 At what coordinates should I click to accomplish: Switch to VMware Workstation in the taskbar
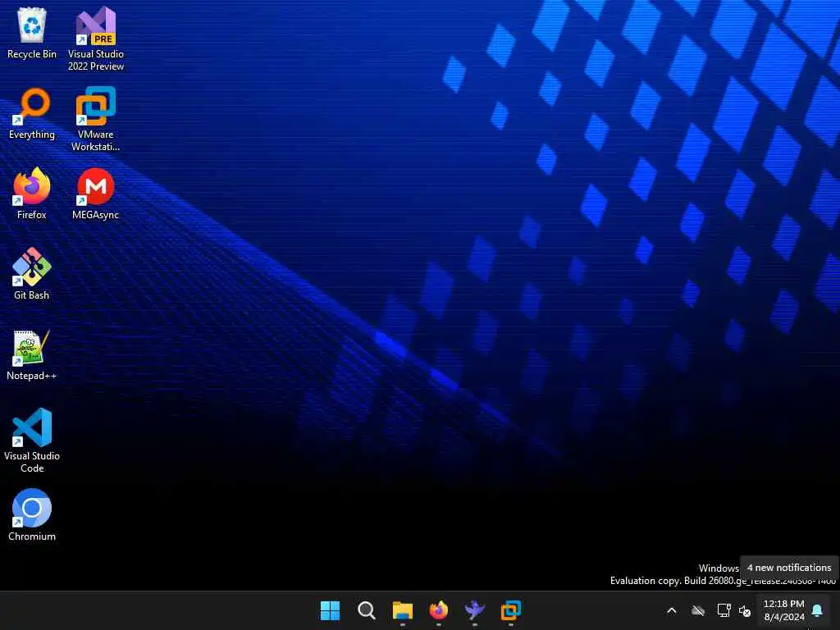511,610
